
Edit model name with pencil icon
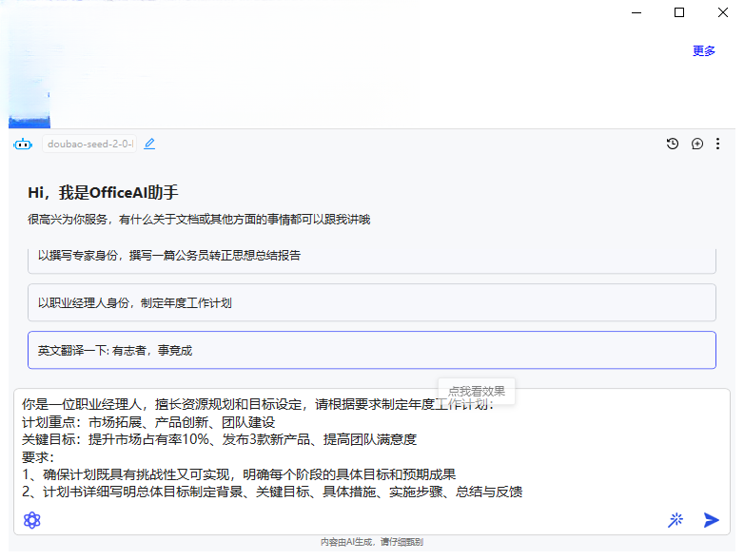coord(149,144)
